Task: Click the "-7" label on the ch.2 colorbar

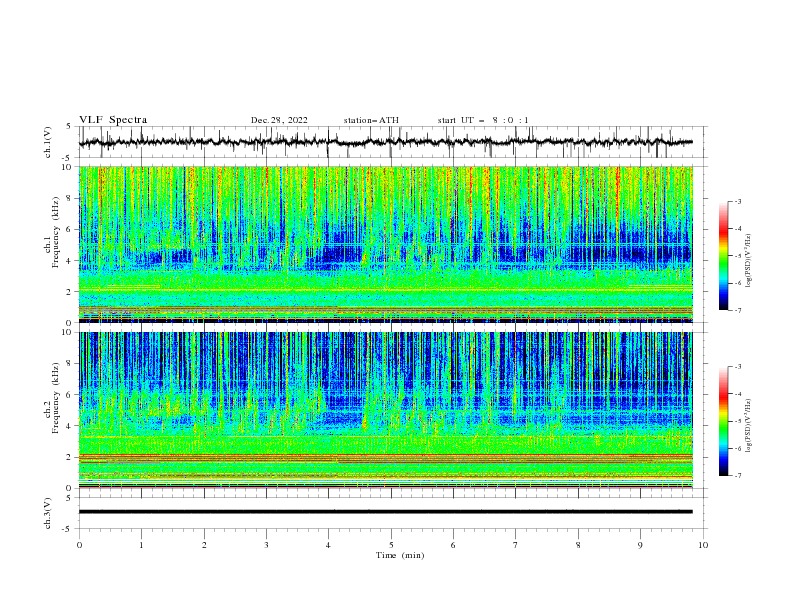Action: tap(737, 476)
